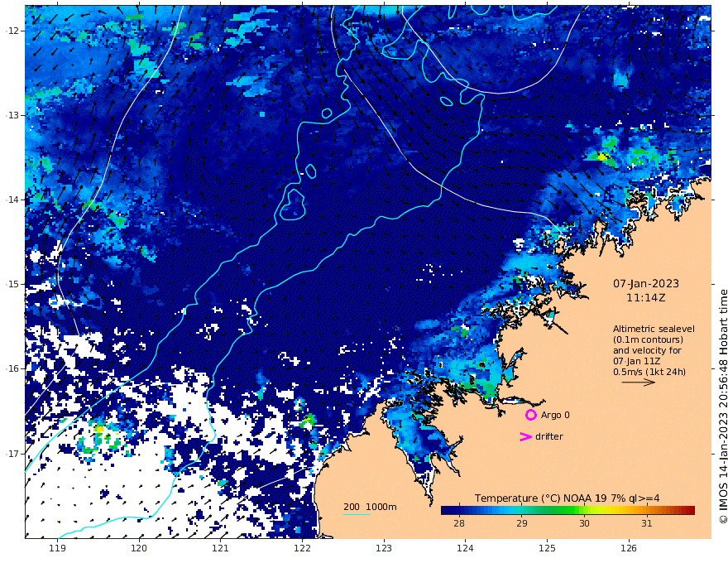Click the color bar label 29

point(522,523)
